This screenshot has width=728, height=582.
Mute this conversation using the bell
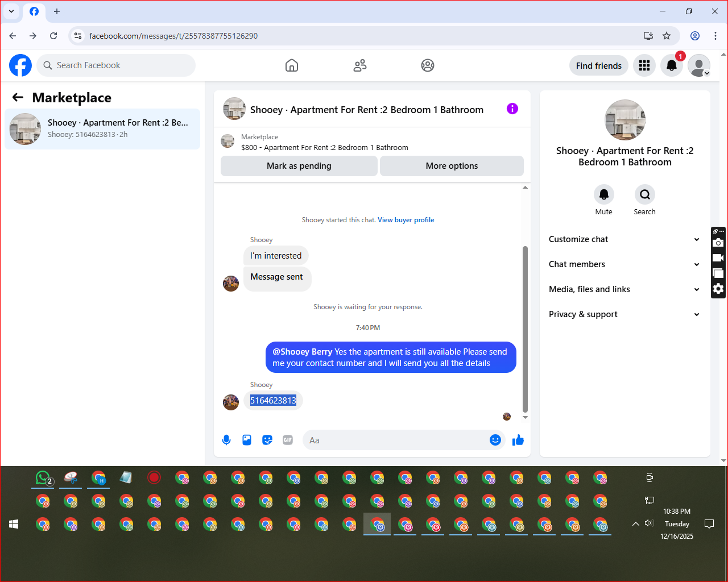pyautogui.click(x=604, y=194)
